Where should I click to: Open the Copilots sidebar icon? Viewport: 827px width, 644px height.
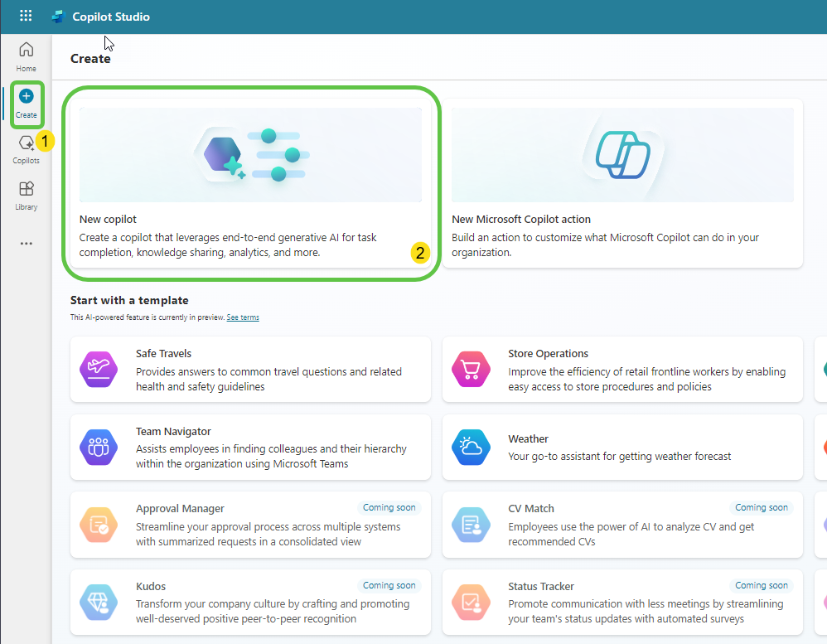pos(26,143)
